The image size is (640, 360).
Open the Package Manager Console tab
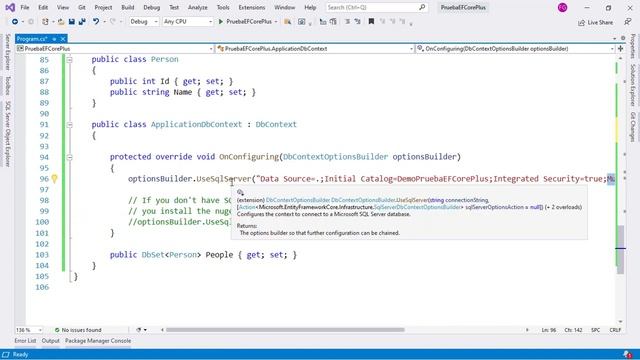[x=98, y=341]
